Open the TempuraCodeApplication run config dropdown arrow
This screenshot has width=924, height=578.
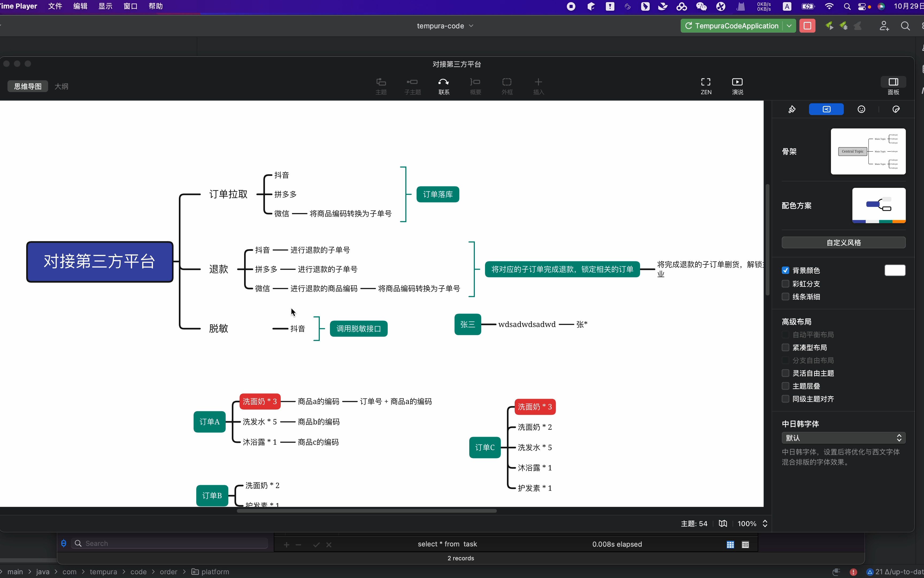coord(789,26)
